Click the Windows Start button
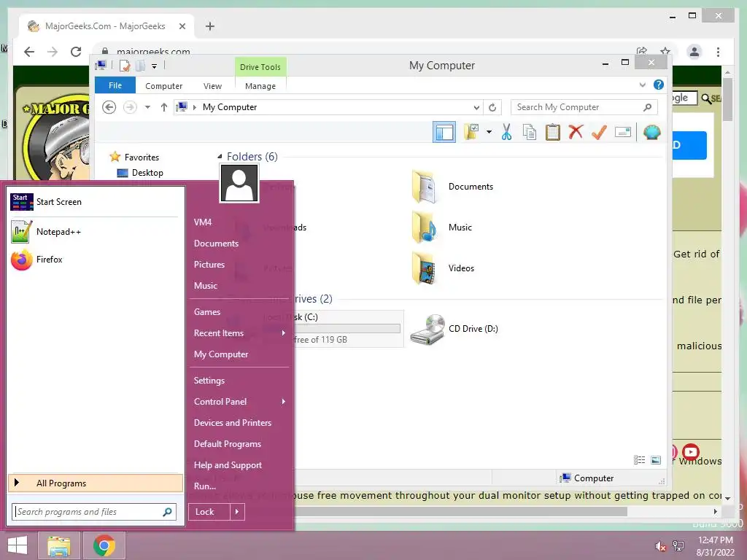 point(18,545)
